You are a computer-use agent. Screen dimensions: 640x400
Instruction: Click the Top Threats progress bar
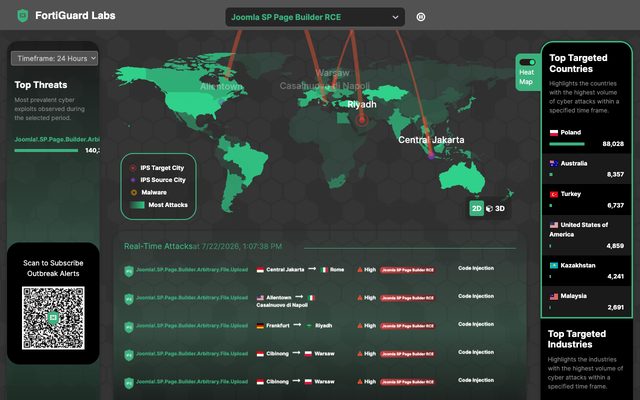46,151
